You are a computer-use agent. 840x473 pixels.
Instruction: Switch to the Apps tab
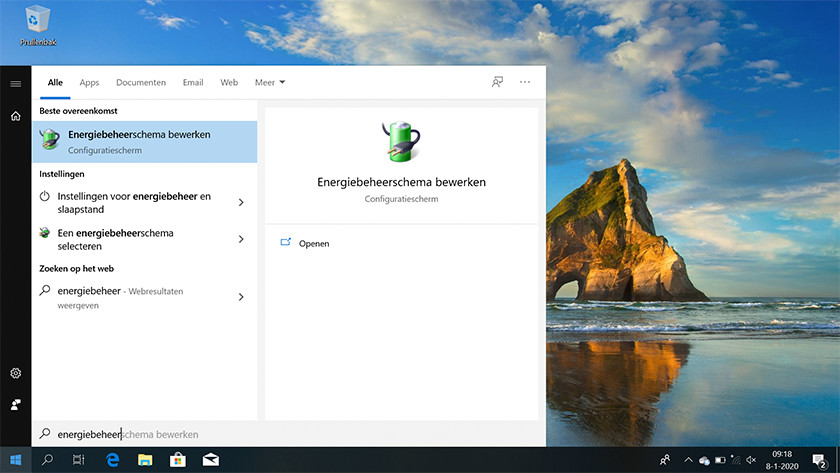pyautogui.click(x=89, y=82)
